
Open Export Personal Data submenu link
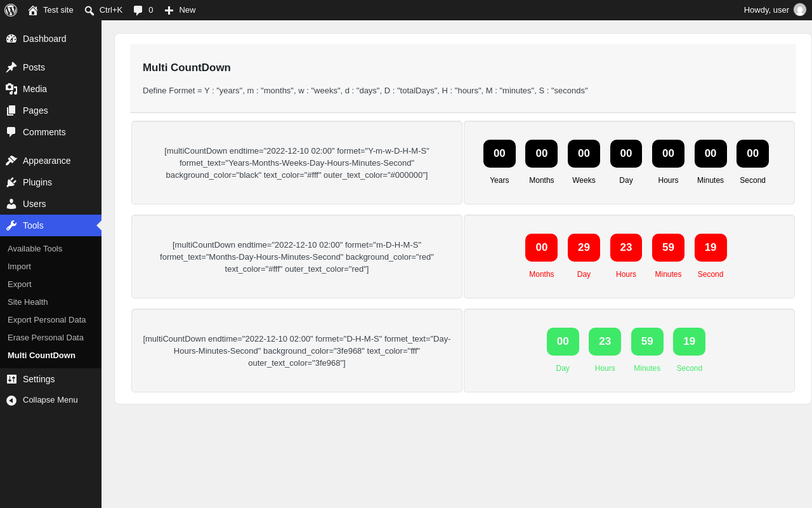click(47, 320)
